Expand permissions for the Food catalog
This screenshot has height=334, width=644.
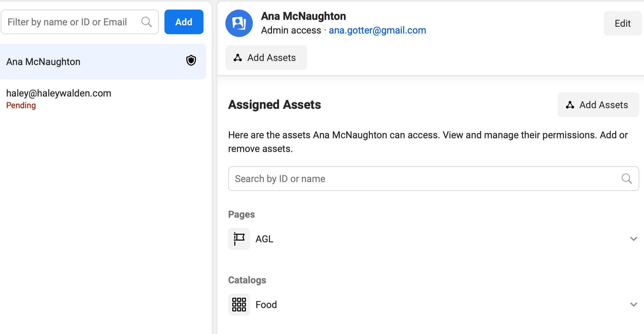click(x=633, y=304)
